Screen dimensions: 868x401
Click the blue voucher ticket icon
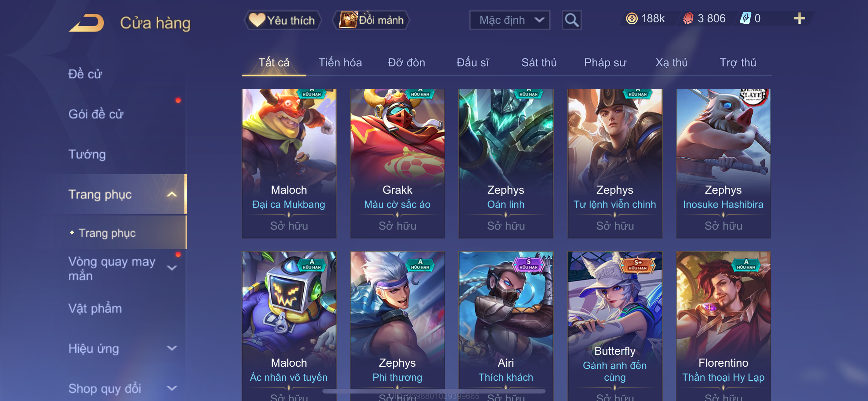pyautogui.click(x=745, y=18)
